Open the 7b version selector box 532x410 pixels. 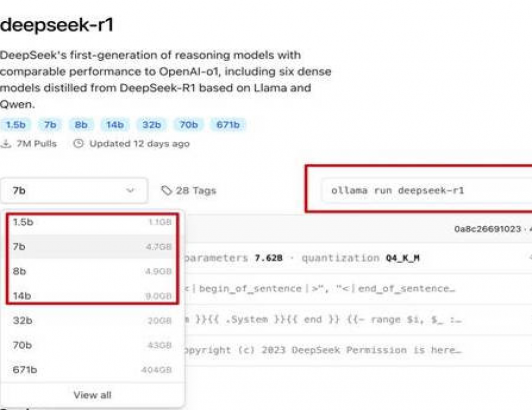(x=74, y=190)
